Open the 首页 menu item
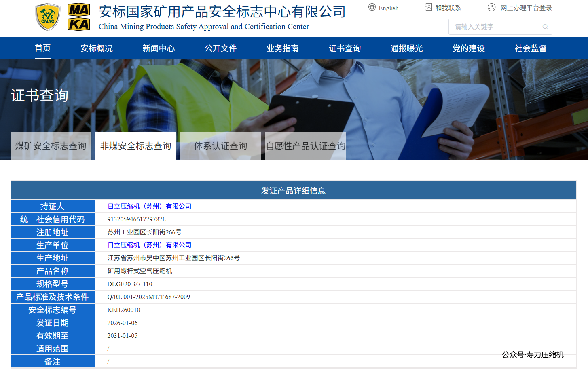 [x=43, y=48]
